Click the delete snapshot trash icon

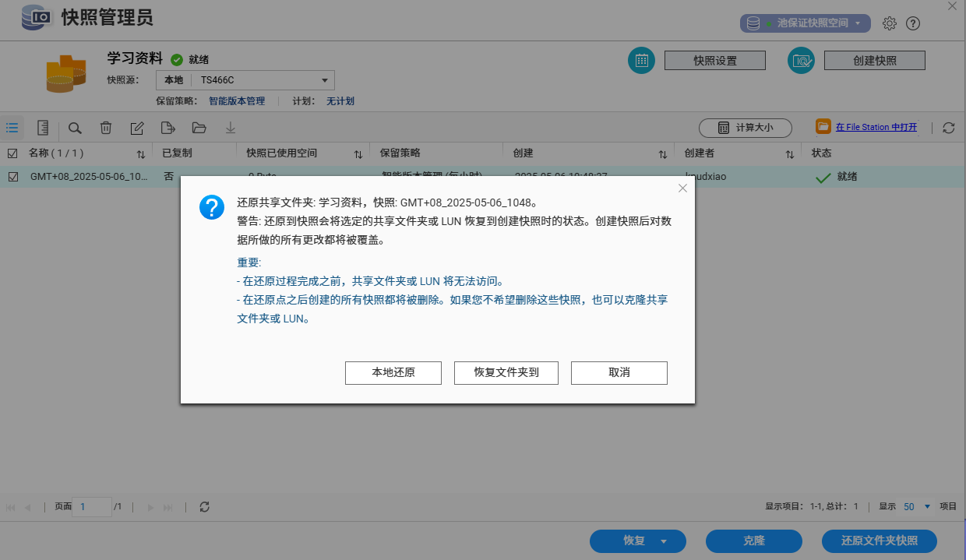coord(106,128)
